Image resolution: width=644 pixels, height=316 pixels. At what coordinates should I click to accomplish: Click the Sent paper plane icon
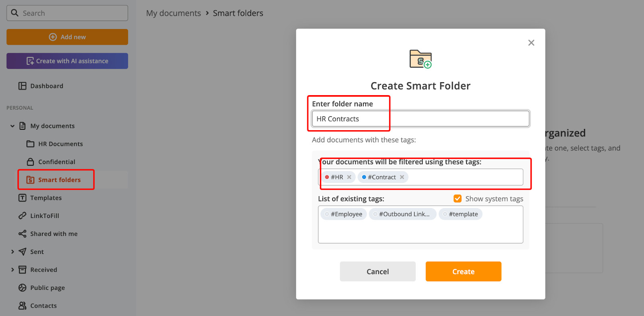coord(23,252)
